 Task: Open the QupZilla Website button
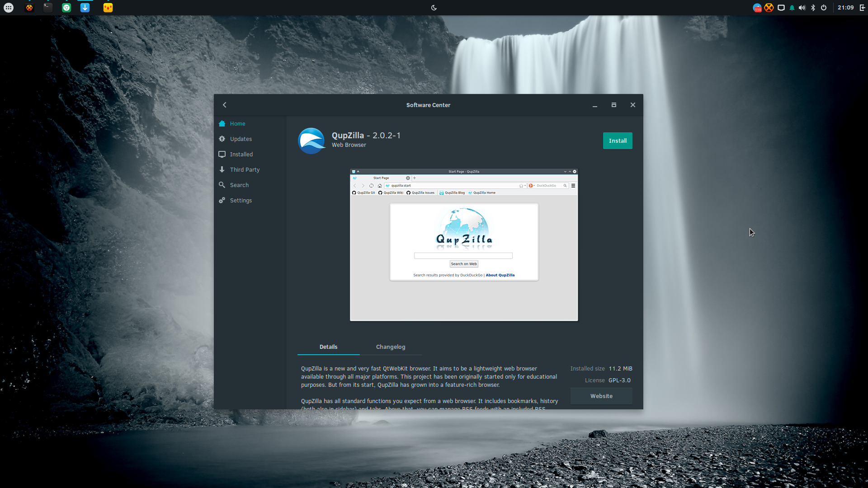point(601,396)
